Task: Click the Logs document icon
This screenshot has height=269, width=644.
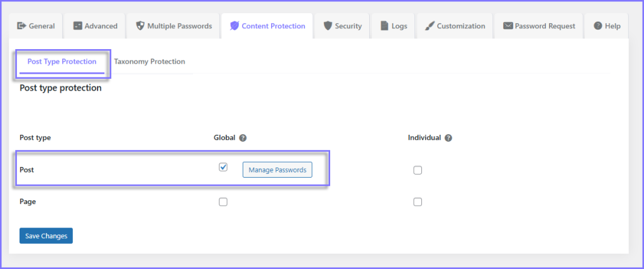Action: (384, 26)
